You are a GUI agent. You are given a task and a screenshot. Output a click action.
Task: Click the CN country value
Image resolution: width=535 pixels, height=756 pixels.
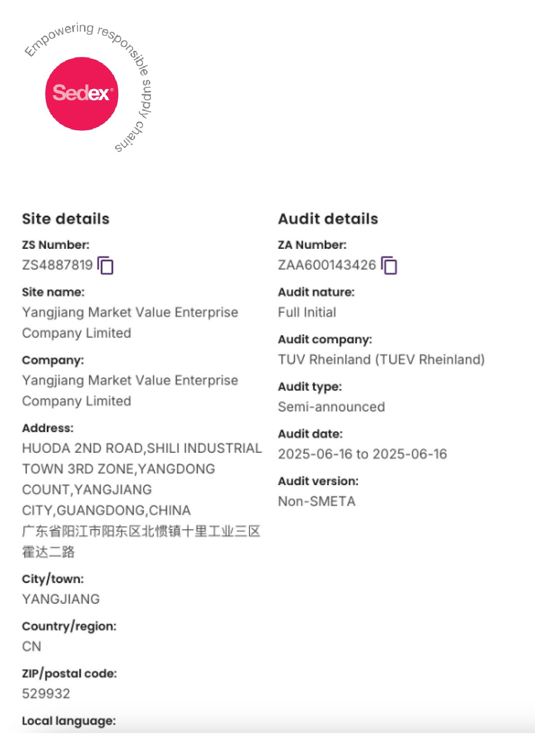31,646
